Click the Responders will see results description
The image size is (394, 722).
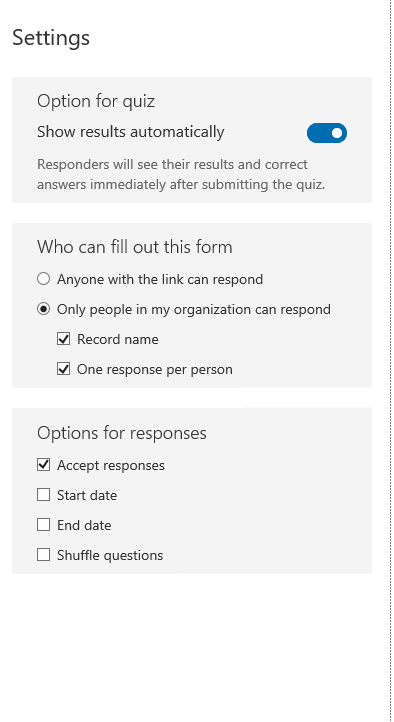pos(181,175)
